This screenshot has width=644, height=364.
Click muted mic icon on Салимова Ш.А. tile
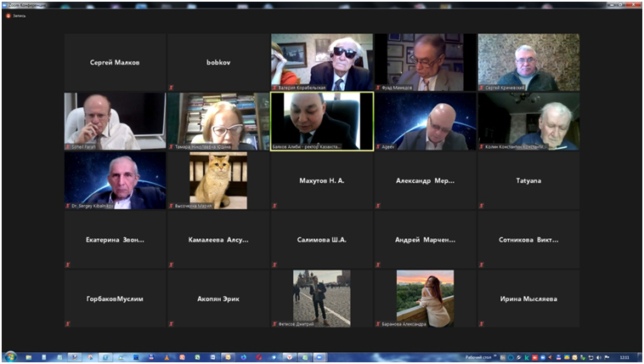pyautogui.click(x=274, y=264)
